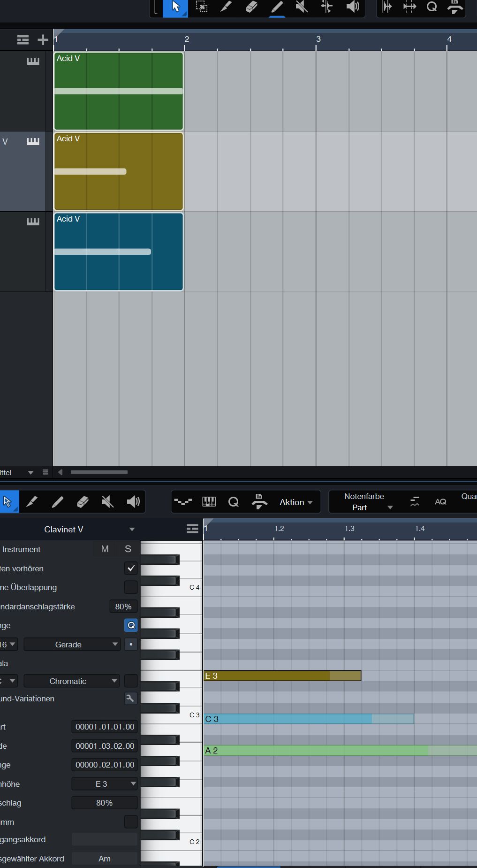The image size is (477, 868).
Task: Click the add track plus icon
Action: click(x=43, y=40)
